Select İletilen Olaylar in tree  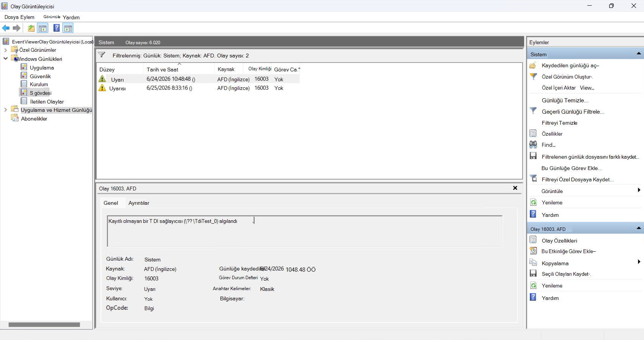(47, 102)
